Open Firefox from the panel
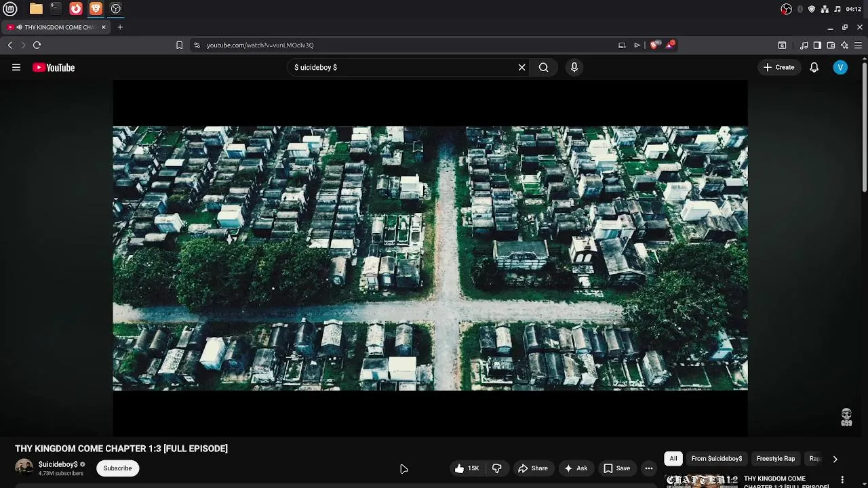 click(76, 9)
